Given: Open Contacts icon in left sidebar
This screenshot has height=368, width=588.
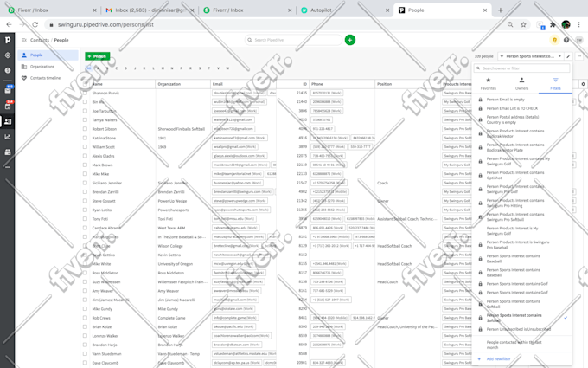Looking at the screenshot, I should point(8,121).
